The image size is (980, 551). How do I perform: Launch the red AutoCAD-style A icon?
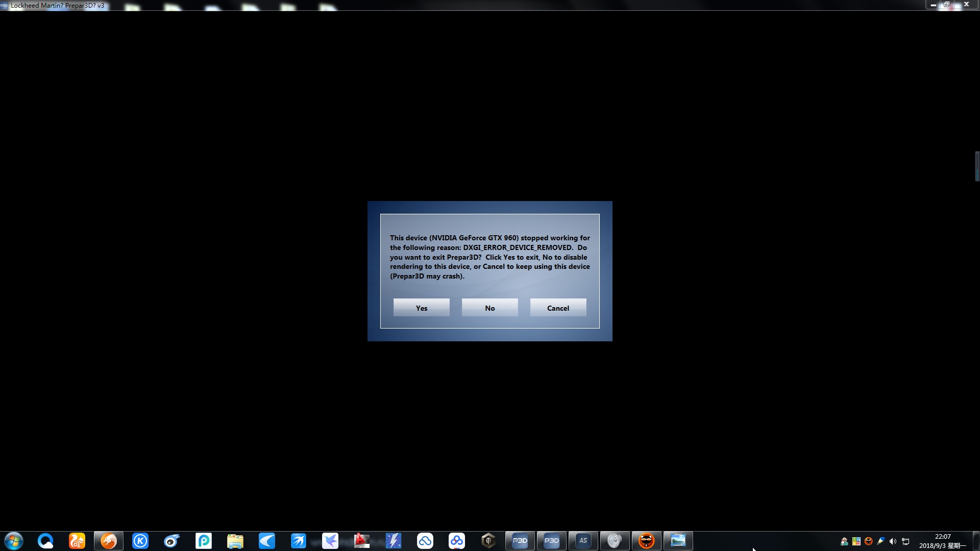point(362,541)
